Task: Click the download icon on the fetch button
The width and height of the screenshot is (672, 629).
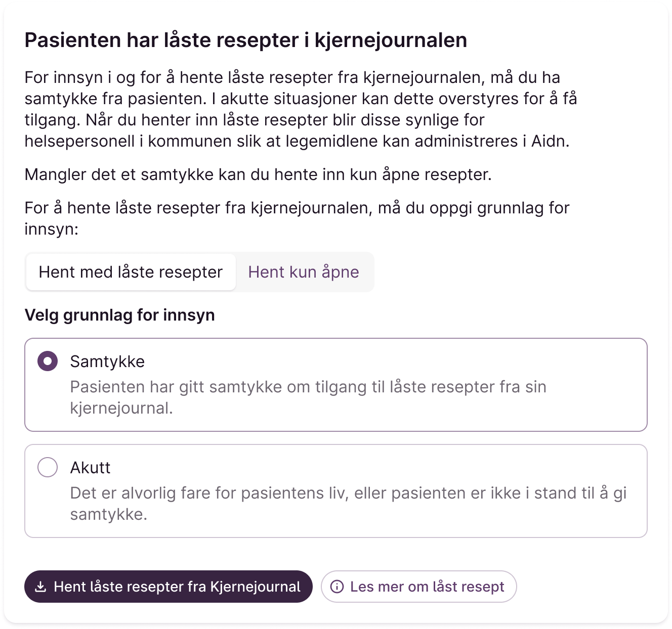Action: click(x=40, y=587)
